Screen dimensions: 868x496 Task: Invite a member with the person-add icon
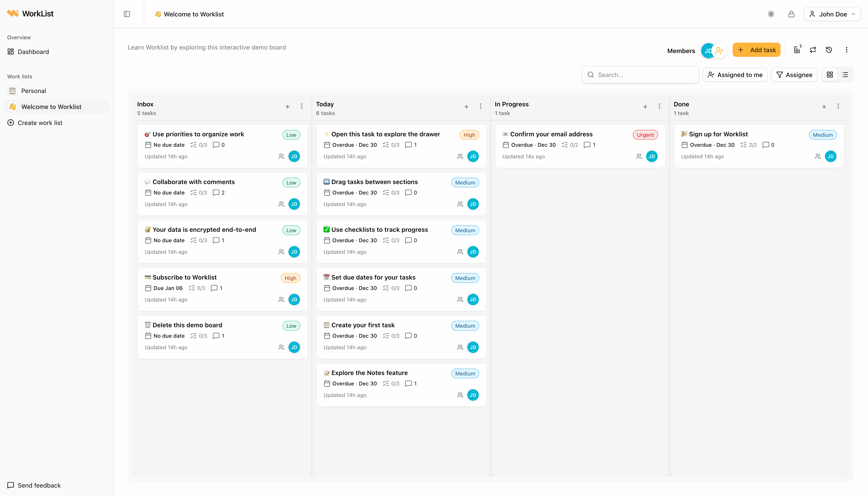(x=719, y=50)
